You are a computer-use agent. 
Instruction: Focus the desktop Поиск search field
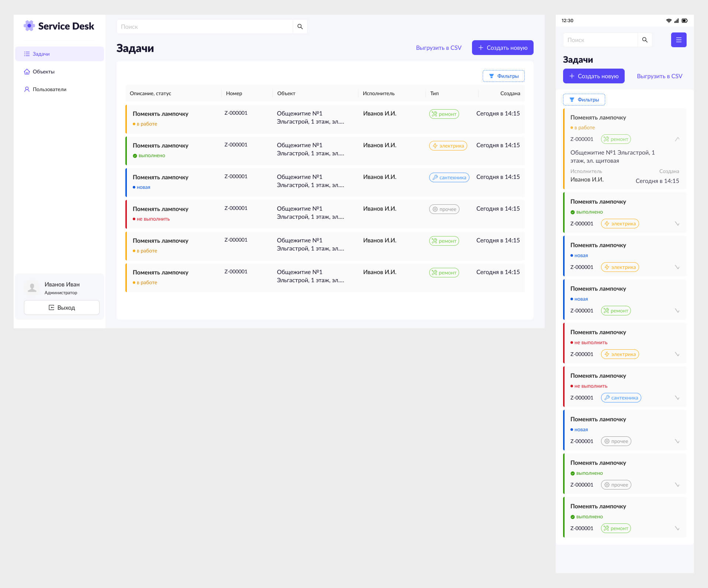coord(205,27)
